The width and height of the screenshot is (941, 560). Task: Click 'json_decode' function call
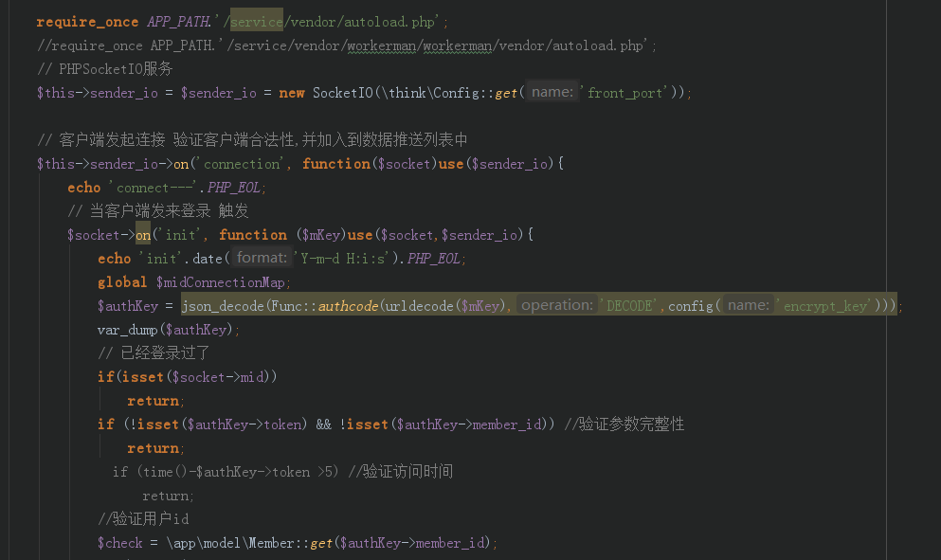tap(223, 306)
